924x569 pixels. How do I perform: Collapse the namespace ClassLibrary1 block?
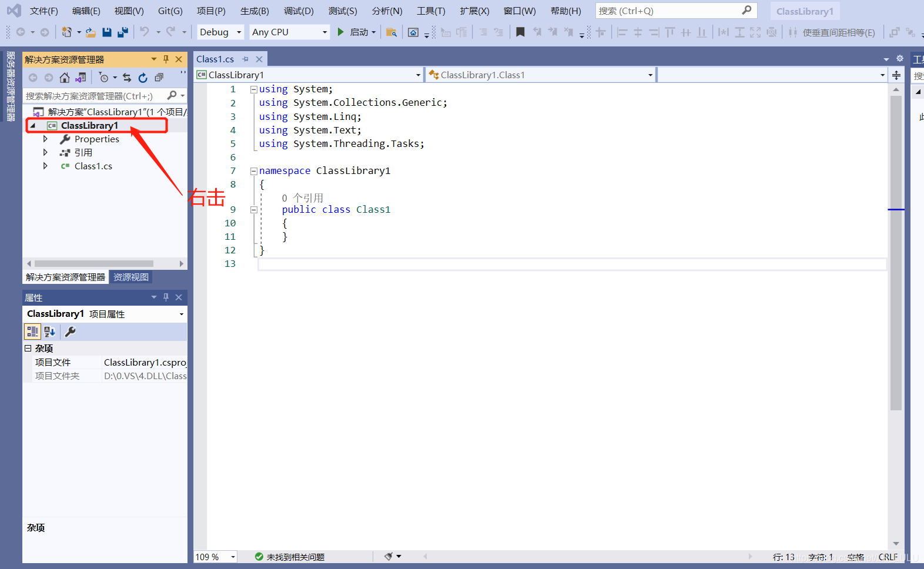(254, 171)
